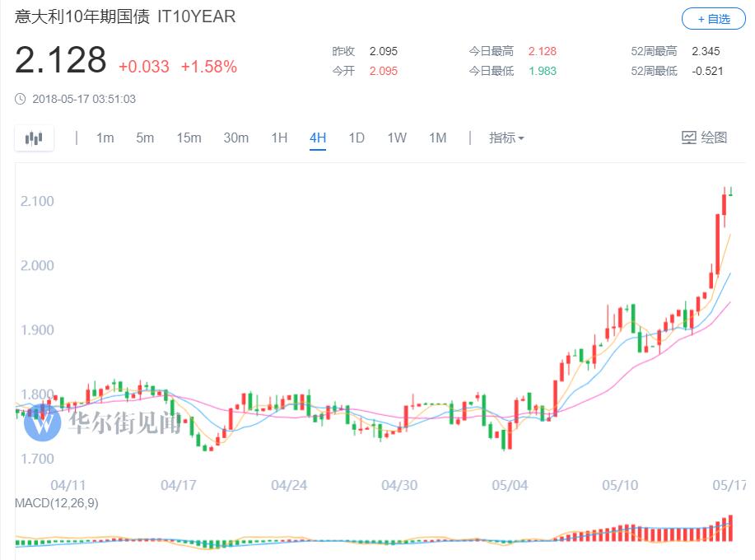Click the 05/04 date axis label
Viewport: 755px width, 560px height.
click(510, 485)
